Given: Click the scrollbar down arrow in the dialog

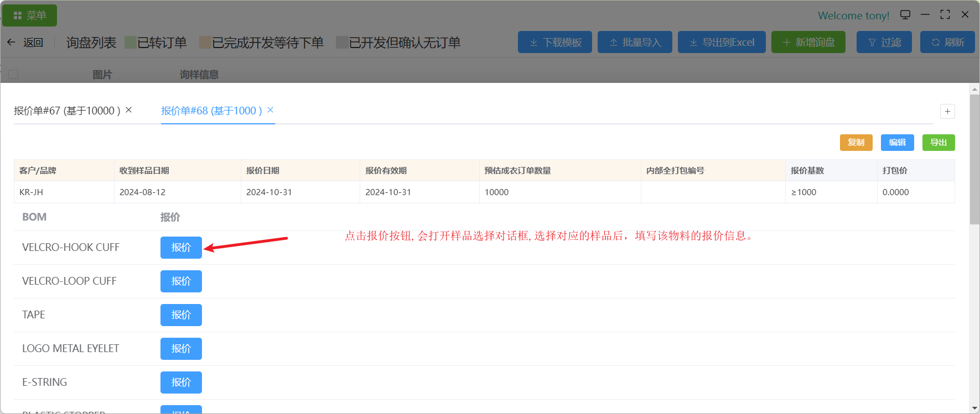Looking at the screenshot, I should coord(974,408).
